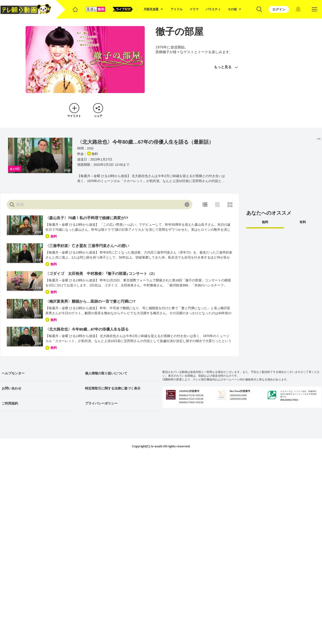Open 森山良子 75歳 episode title

[87, 218]
